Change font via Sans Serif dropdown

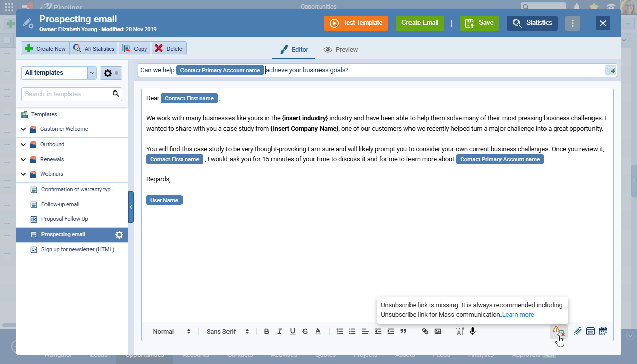tap(227, 331)
